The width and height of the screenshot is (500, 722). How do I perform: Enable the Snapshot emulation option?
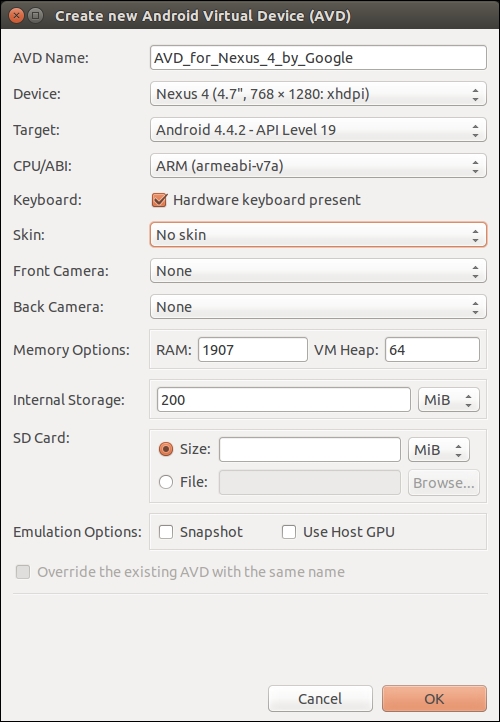click(x=166, y=532)
